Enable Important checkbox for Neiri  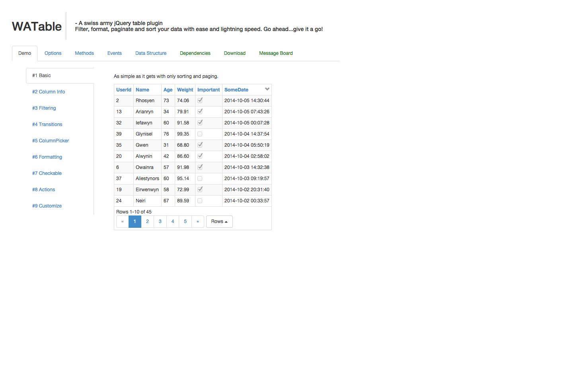click(x=200, y=201)
